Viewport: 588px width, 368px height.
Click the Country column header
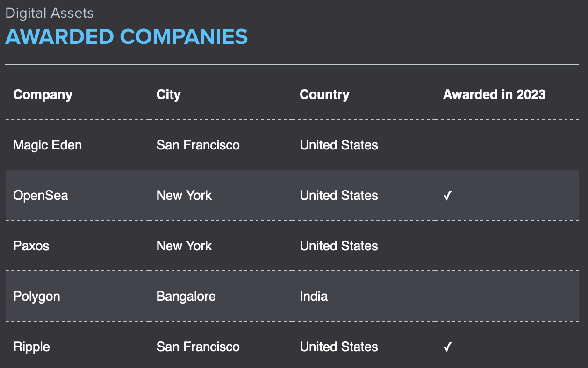pos(324,94)
